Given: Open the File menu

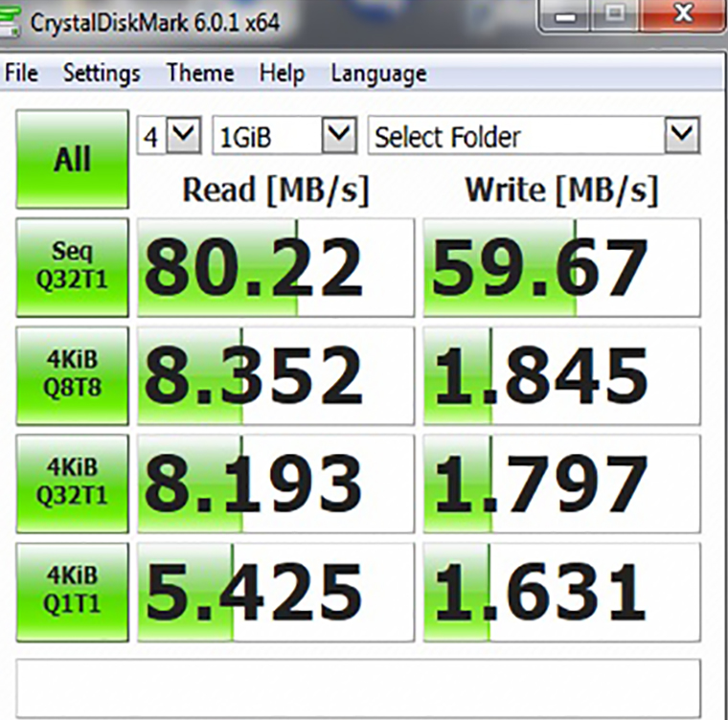Looking at the screenshot, I should [x=21, y=74].
